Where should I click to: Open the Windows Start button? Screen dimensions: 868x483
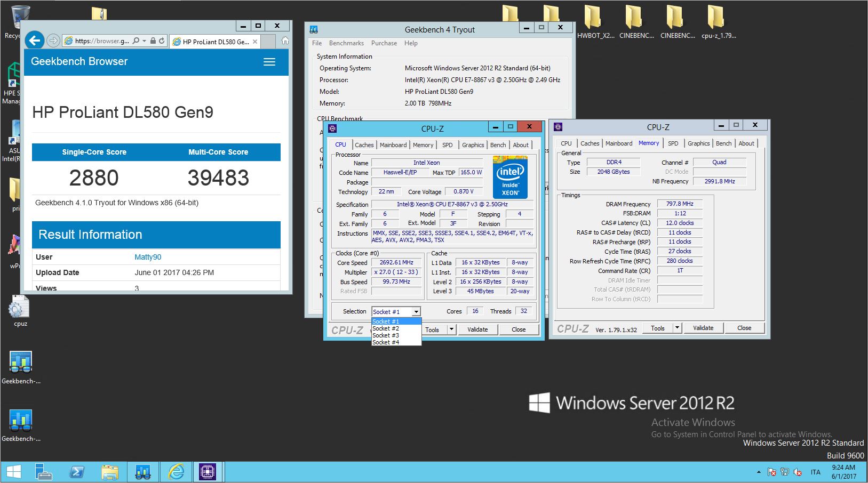13,472
